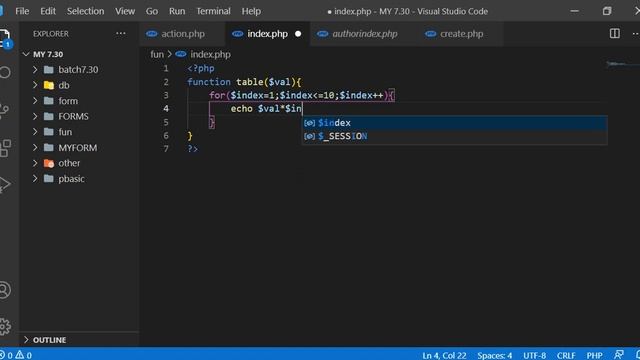
Task: Click the index.php breadcrumb segment
Action: [x=210, y=54]
